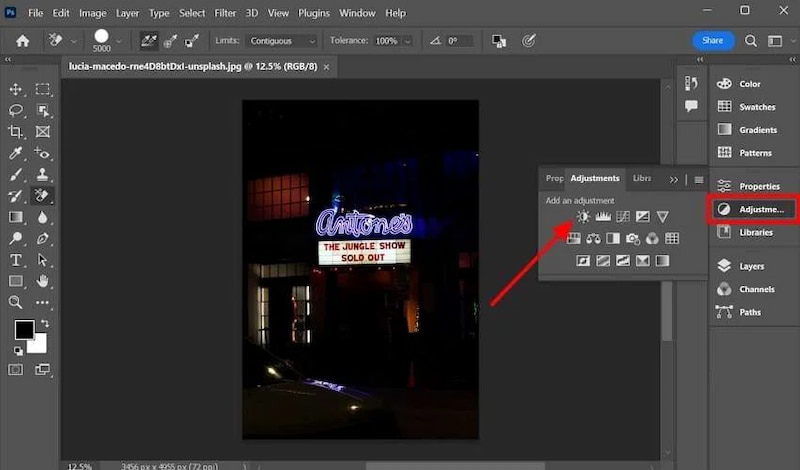800x470 pixels.
Task: Add a Levels adjustment
Action: coord(603,216)
